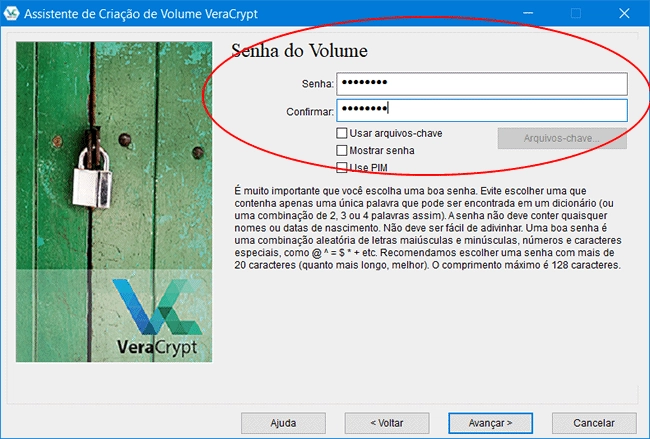
Task: Go back with the < Voltar button
Action: coord(387,423)
